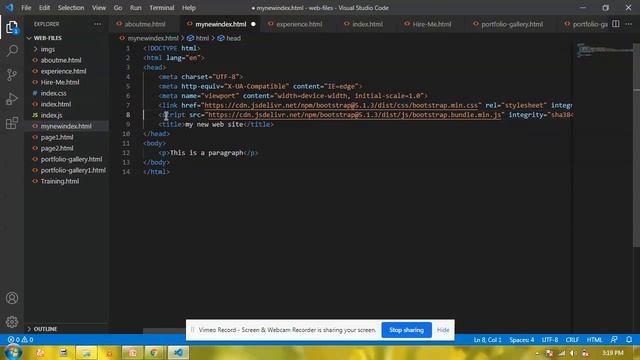Open the Selection menu
This screenshot has width=640, height=360.
tap(71, 8)
